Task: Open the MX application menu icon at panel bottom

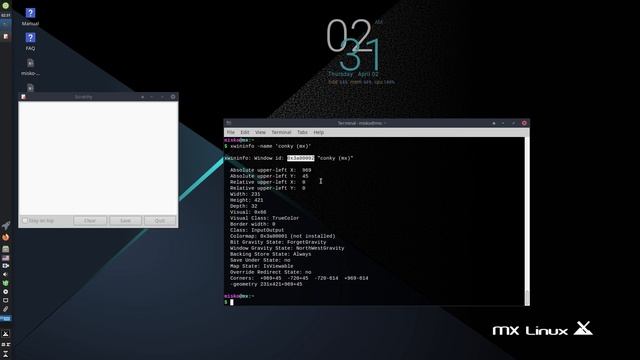Action: pos(5,333)
